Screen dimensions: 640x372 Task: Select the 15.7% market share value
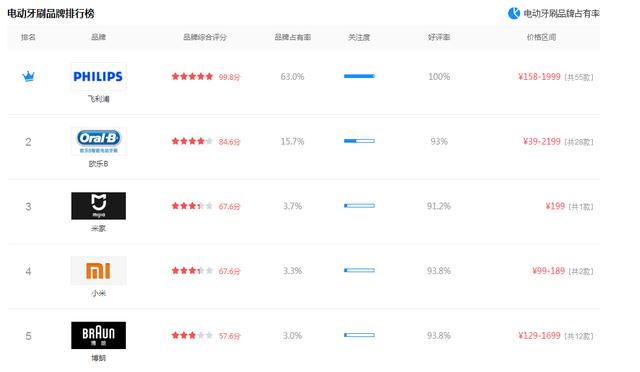point(292,141)
